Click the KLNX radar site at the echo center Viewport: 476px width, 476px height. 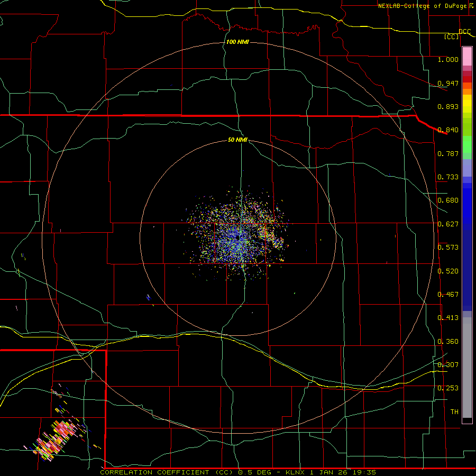click(237, 237)
